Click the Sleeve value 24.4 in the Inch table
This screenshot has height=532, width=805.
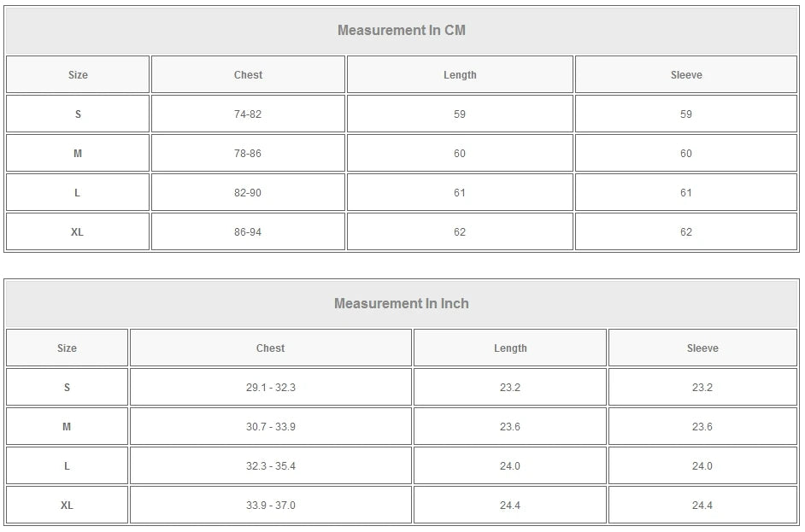coord(702,506)
